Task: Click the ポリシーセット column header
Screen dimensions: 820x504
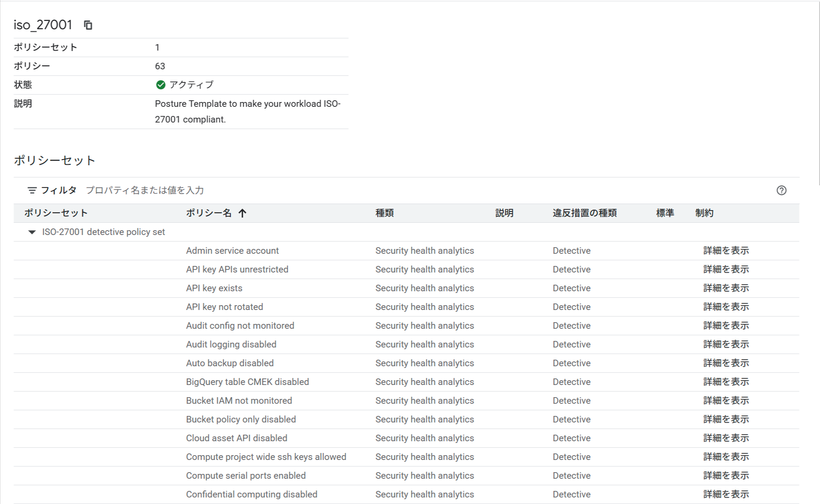Action: [56, 213]
